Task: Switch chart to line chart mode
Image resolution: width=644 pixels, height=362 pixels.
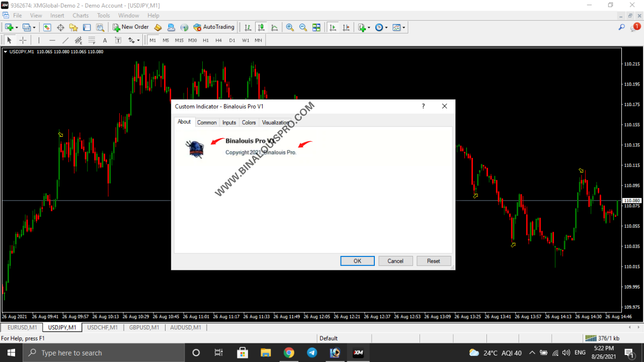Action: pyautogui.click(x=274, y=27)
